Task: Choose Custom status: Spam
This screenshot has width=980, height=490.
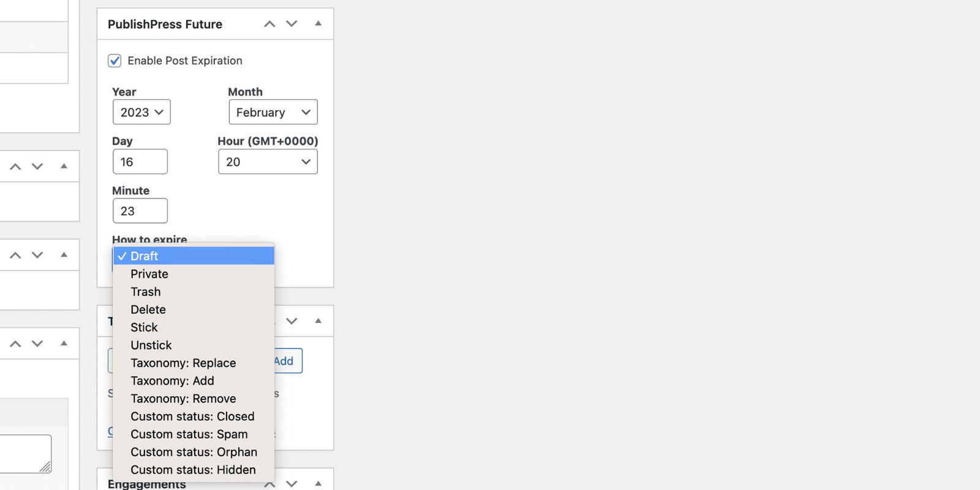Action: click(x=194, y=434)
